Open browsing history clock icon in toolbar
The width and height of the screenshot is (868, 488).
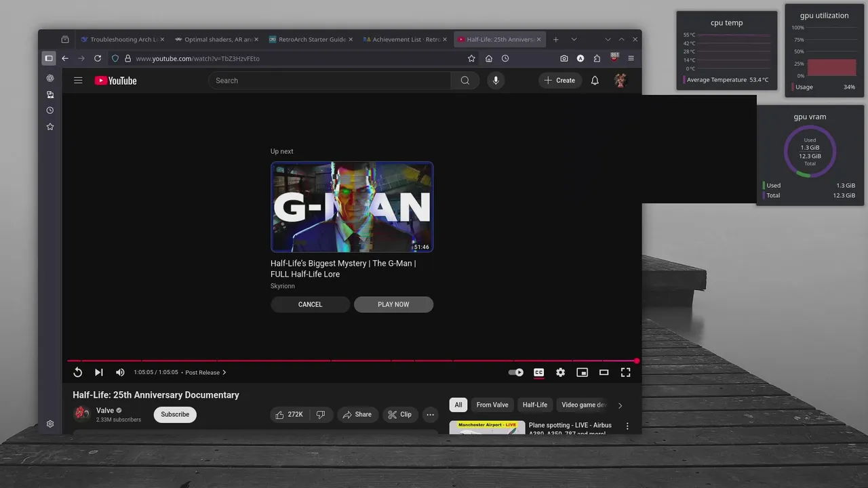coord(505,58)
